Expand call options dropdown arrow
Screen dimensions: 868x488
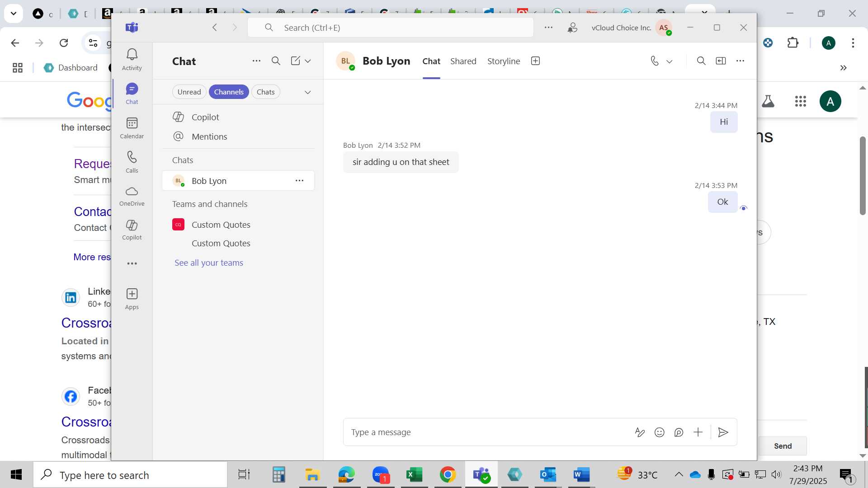tap(670, 61)
